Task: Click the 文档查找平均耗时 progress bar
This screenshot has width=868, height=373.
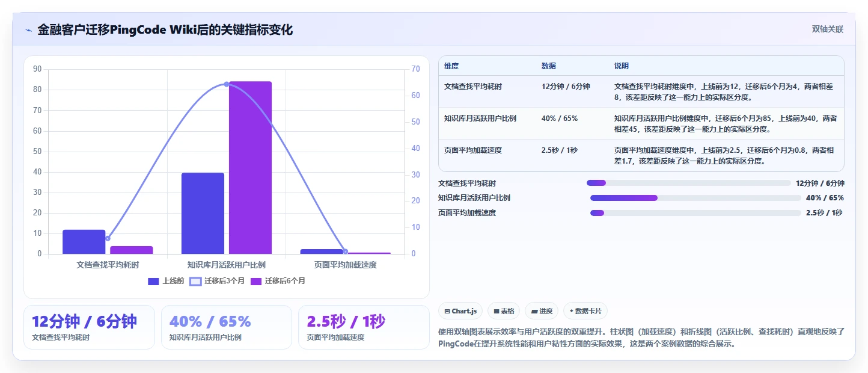Action: click(x=689, y=183)
